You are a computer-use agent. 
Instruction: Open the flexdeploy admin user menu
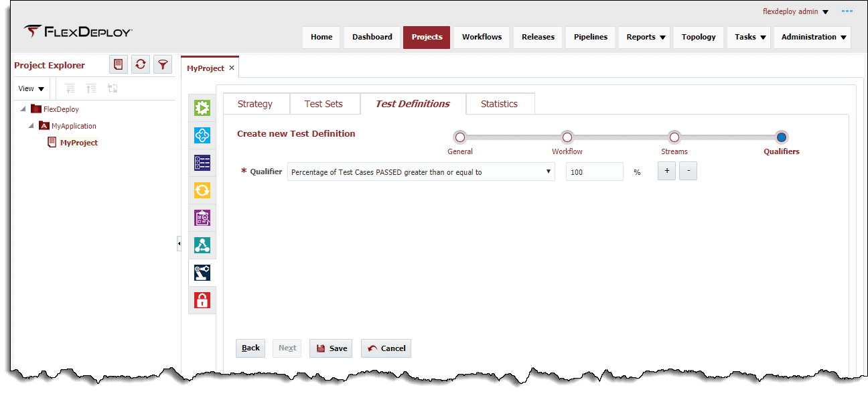pyautogui.click(x=796, y=11)
